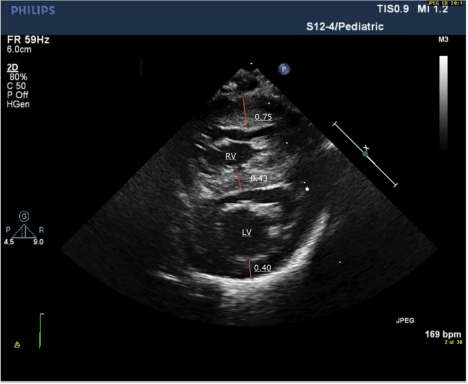Image resolution: width=468 pixels, height=384 pixels.
Task: Click the HGen harmonic setting
Action: coord(18,104)
